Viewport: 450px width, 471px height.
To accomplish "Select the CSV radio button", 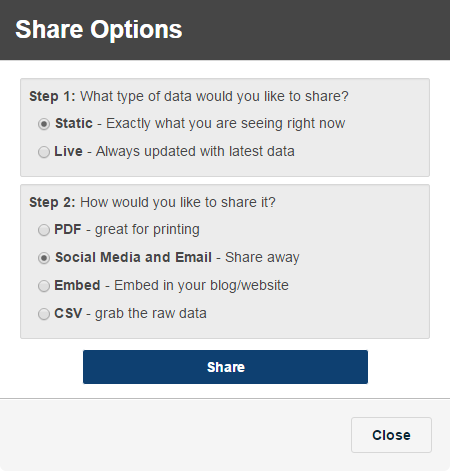I will tap(44, 314).
